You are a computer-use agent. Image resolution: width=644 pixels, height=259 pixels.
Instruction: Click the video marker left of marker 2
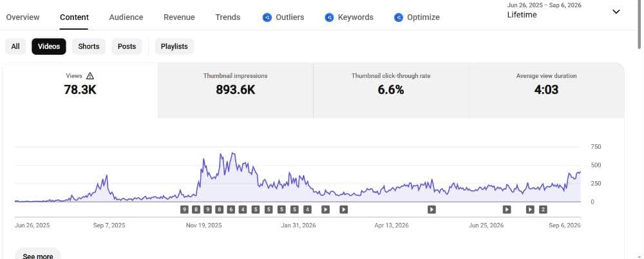click(x=530, y=209)
